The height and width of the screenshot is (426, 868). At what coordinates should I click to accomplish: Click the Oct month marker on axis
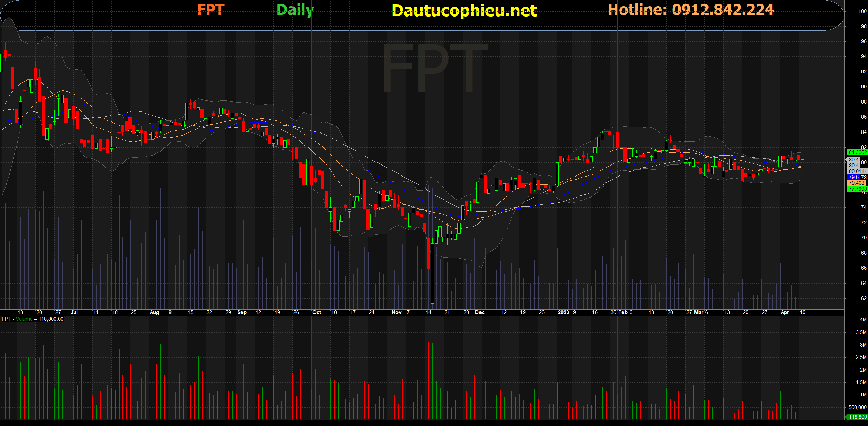pyautogui.click(x=317, y=312)
